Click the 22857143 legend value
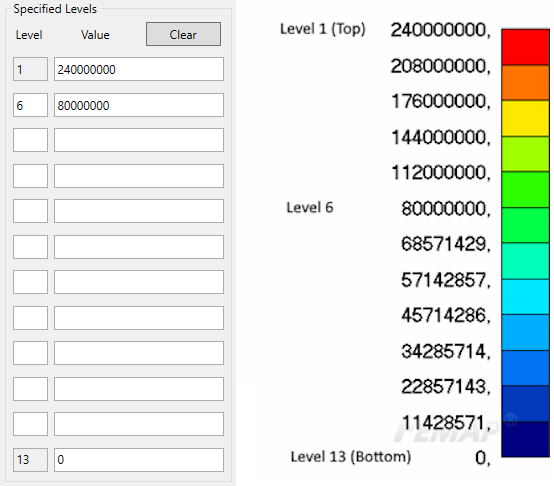The height and width of the screenshot is (486, 554). coord(446,387)
